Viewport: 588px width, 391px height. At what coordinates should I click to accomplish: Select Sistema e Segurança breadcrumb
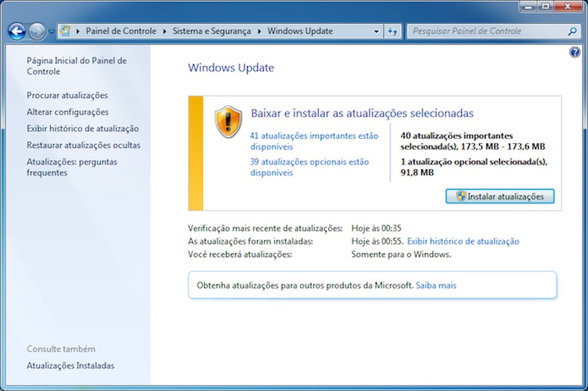(212, 31)
